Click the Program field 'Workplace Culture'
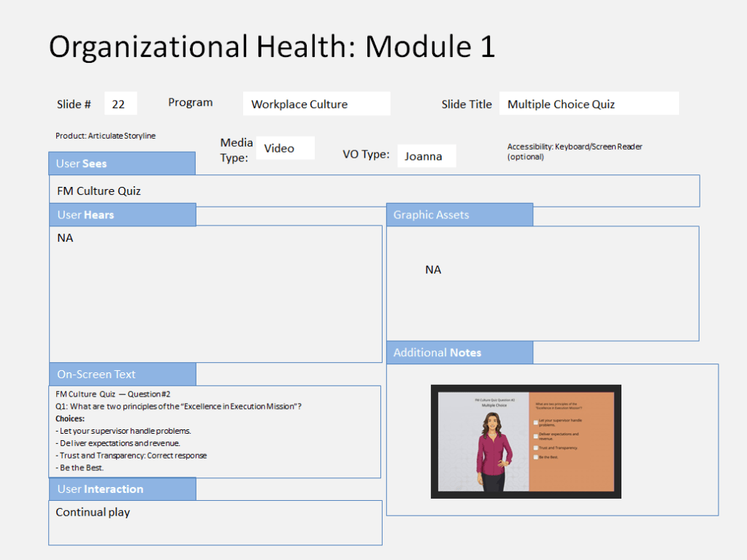 coord(316,104)
